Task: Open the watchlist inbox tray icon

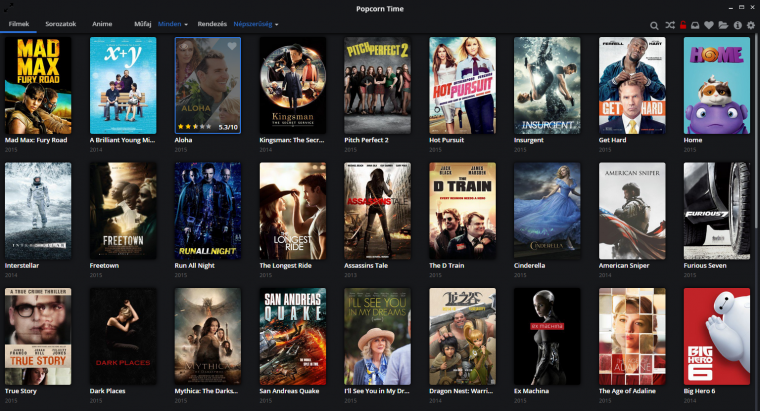Action: point(695,25)
